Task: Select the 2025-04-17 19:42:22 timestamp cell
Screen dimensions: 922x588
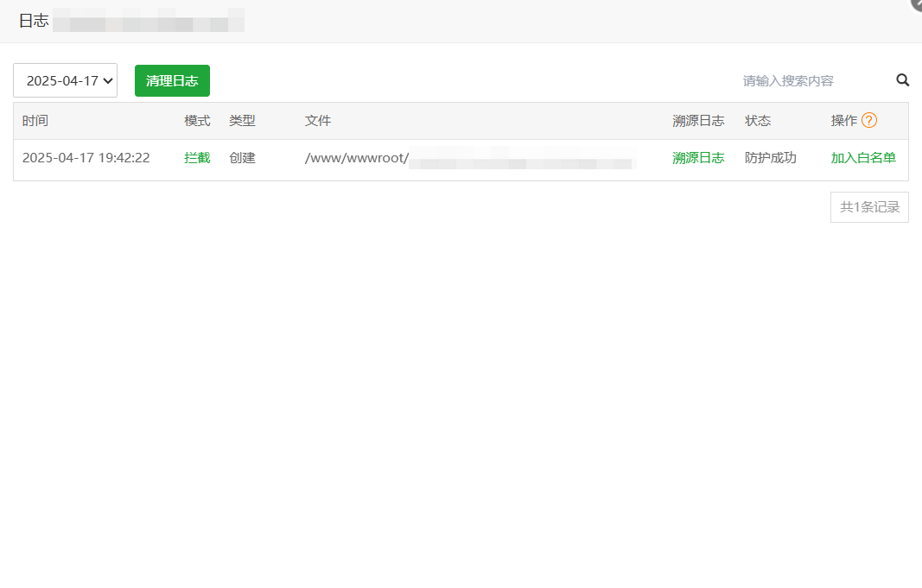Action: coord(86,158)
